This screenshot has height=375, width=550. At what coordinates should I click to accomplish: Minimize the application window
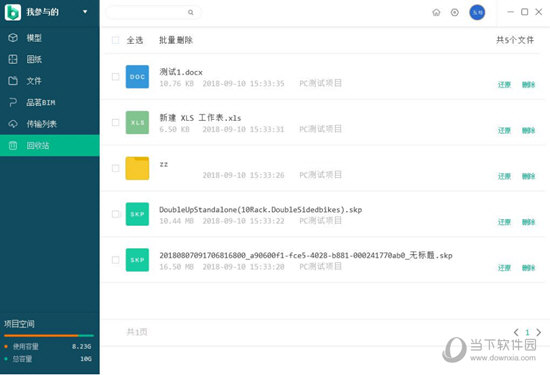[511, 12]
